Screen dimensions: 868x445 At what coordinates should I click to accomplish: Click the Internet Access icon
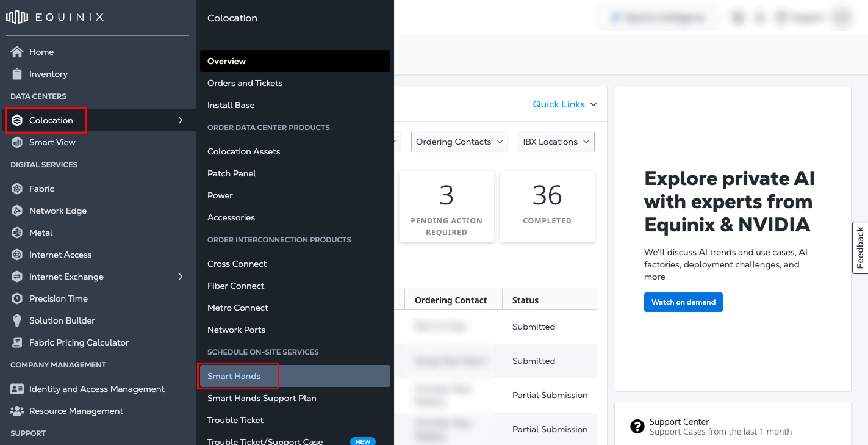(17, 255)
